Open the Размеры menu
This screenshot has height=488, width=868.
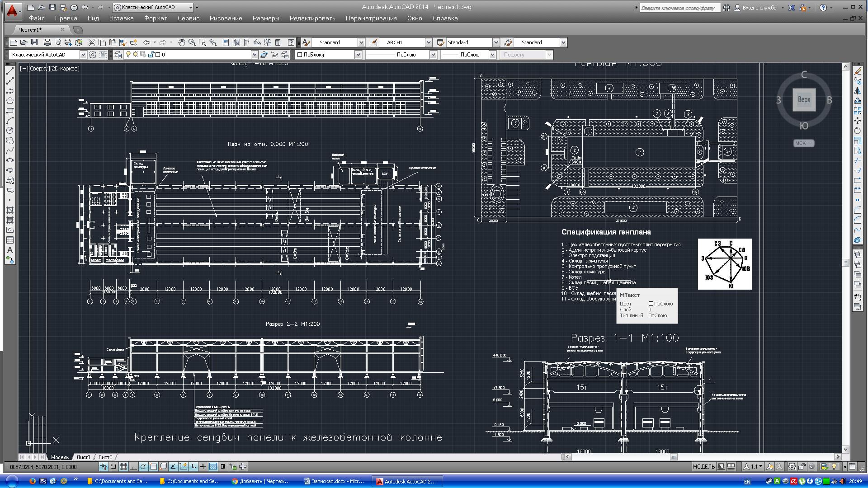[266, 19]
